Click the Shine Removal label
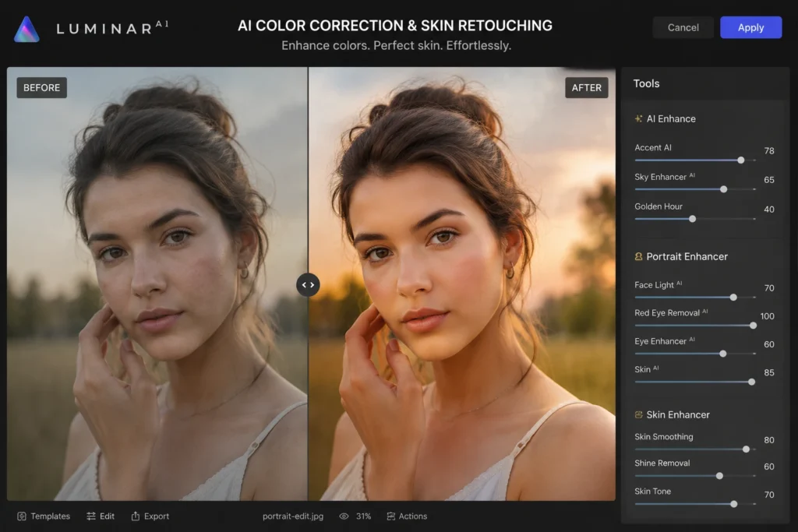 [x=662, y=463]
